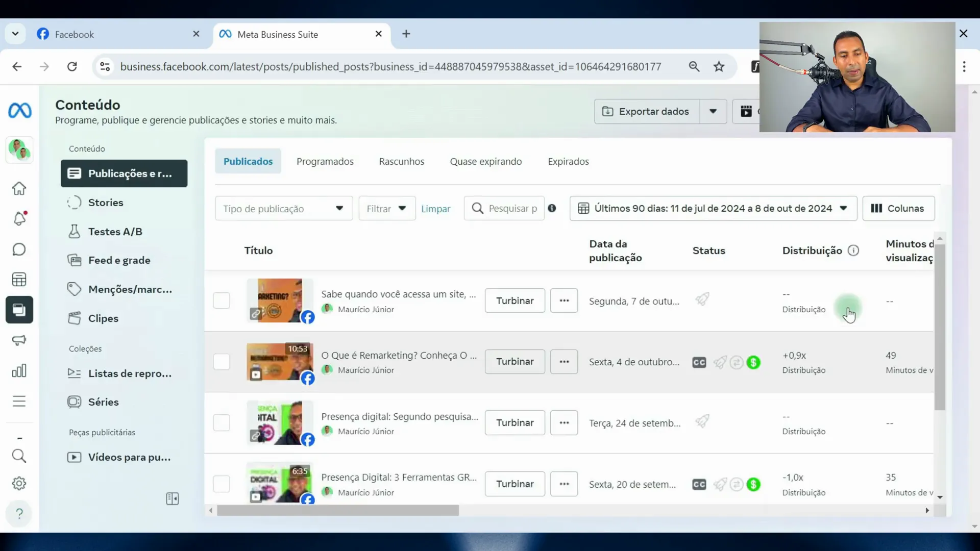The image size is (980, 551).
Task: Reload the page
Action: pos(72,66)
